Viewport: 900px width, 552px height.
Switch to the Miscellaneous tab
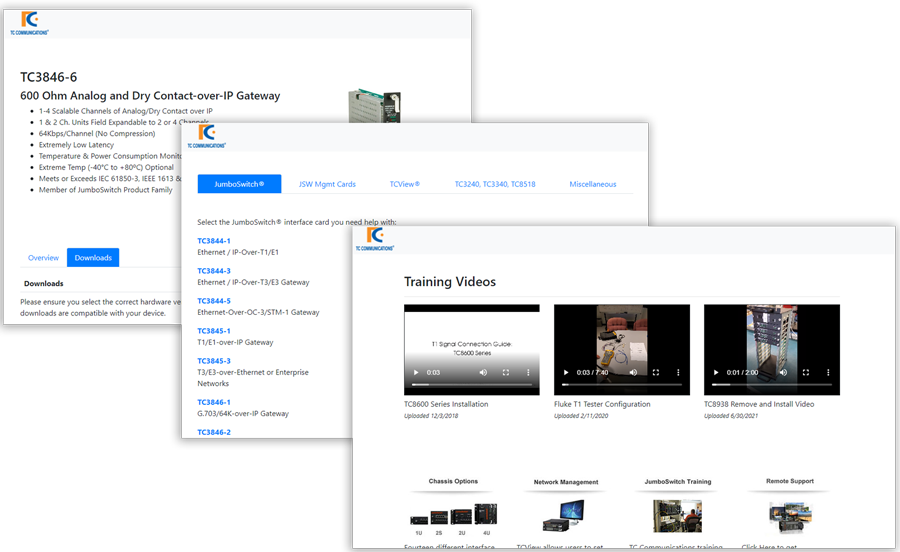593,184
